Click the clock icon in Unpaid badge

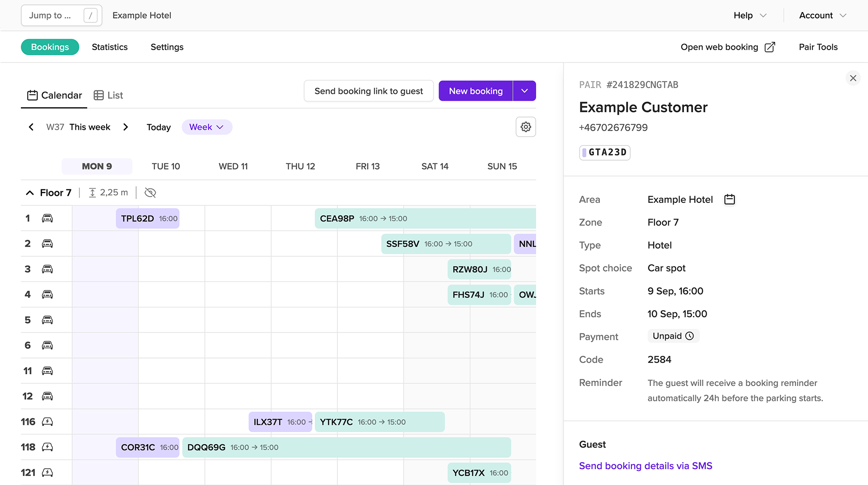coord(689,336)
